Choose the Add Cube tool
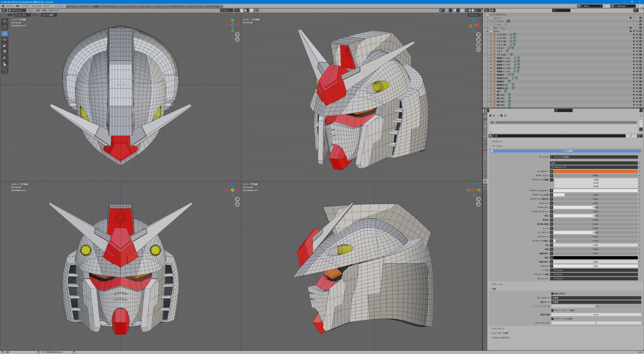 point(5,71)
